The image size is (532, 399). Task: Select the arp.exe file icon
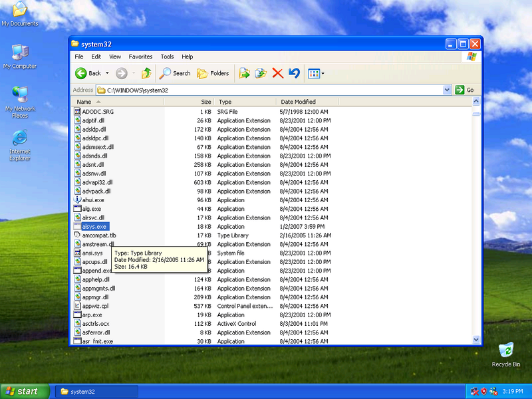(77, 315)
